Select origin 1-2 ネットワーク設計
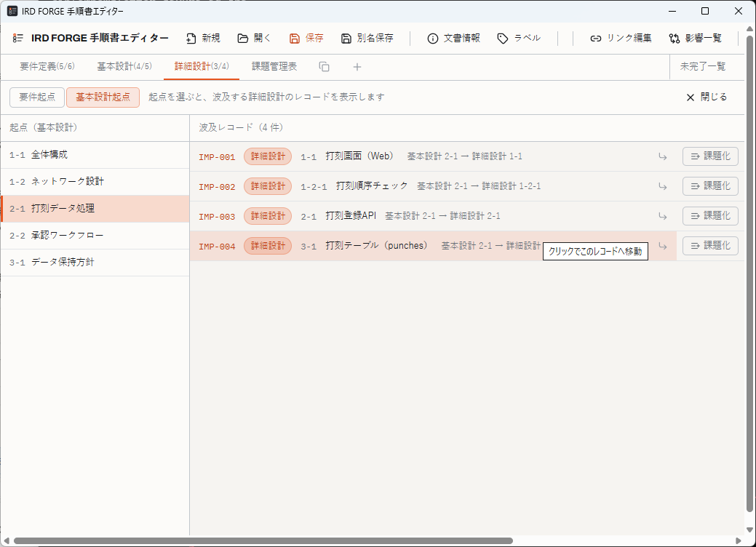The image size is (756, 547). point(95,182)
